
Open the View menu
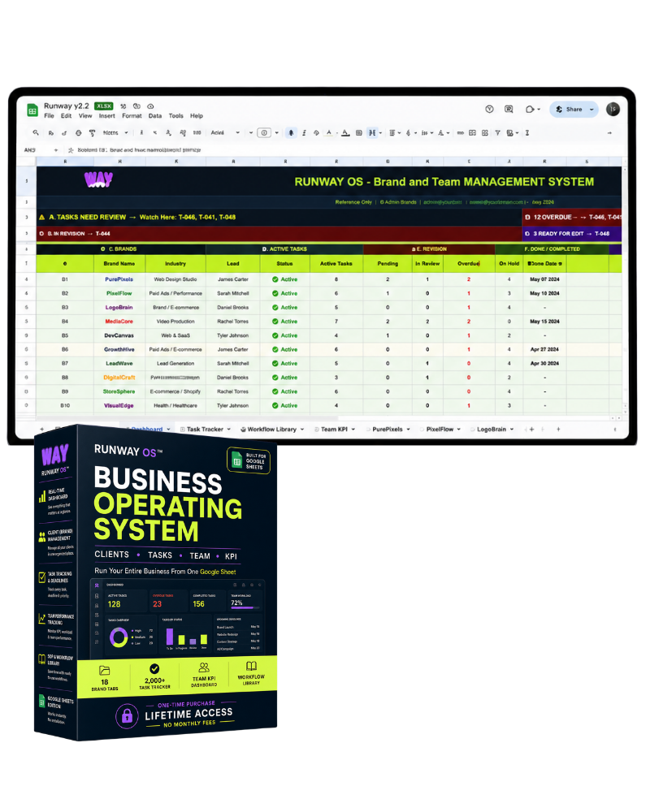85,116
